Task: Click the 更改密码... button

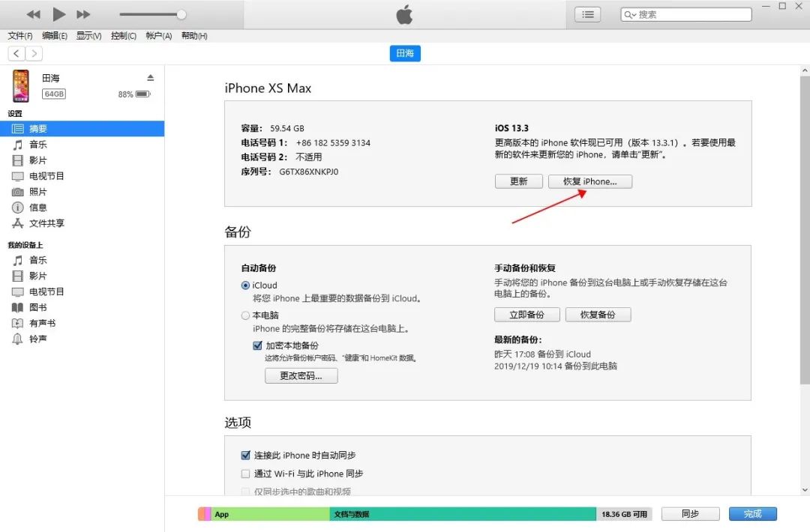Action: pos(301,375)
